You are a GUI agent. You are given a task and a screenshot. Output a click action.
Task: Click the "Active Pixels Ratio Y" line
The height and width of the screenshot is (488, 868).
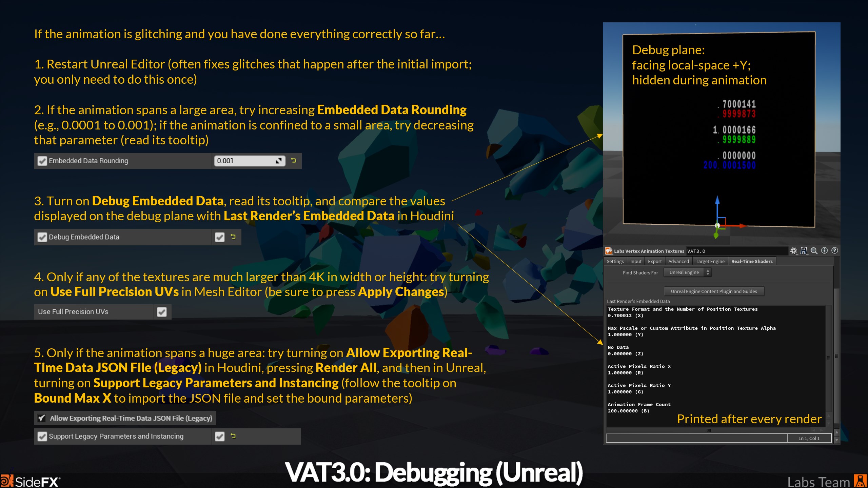point(639,385)
